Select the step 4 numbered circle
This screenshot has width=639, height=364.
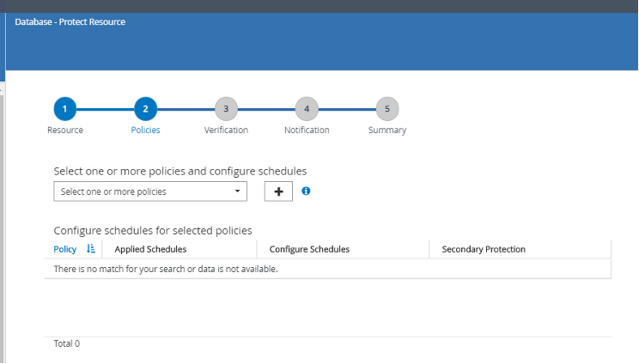[307, 109]
